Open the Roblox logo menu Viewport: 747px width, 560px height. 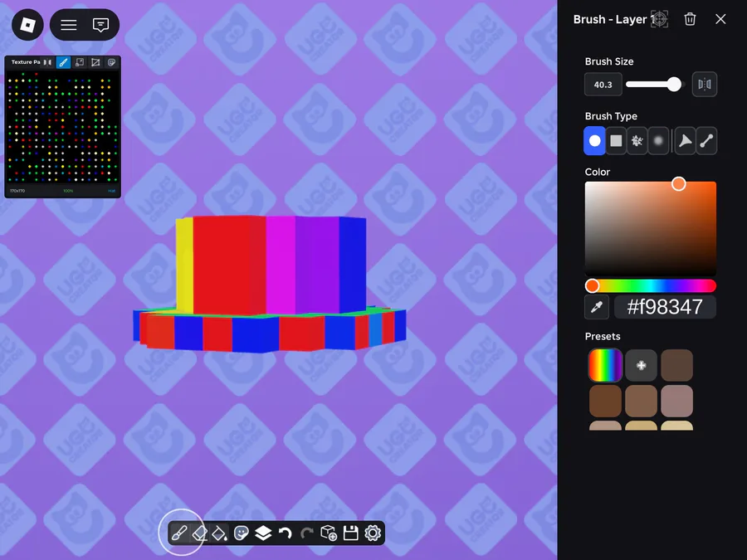tap(27, 25)
